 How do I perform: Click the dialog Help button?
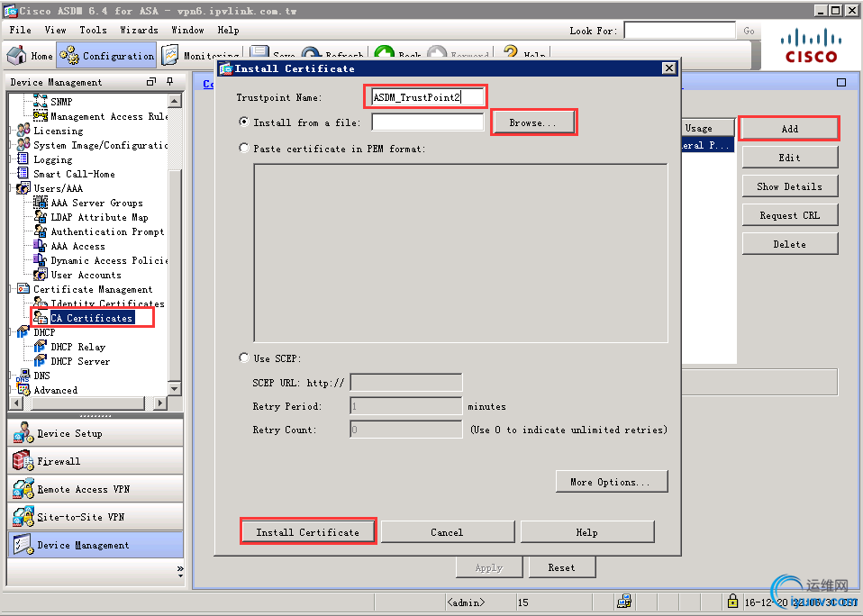point(586,532)
